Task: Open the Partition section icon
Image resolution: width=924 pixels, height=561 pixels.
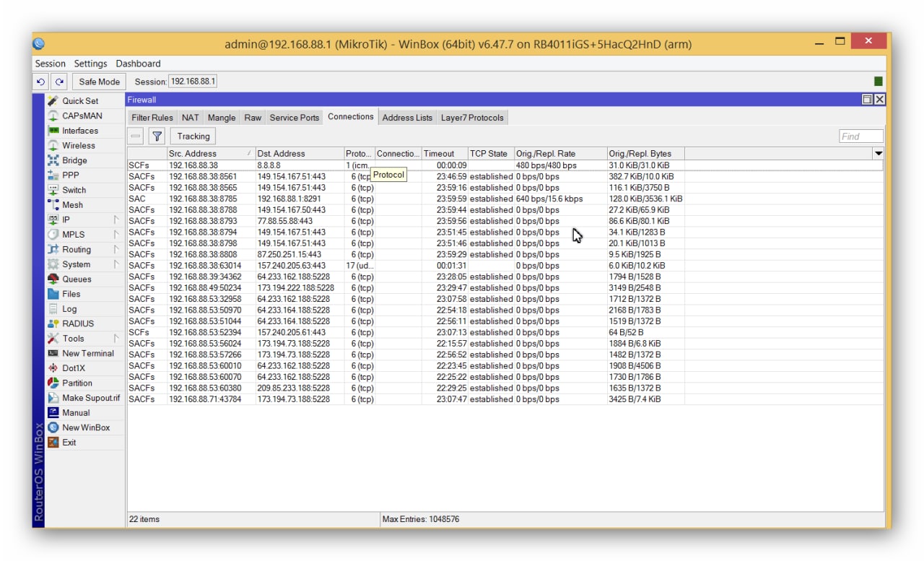Action: click(x=53, y=383)
